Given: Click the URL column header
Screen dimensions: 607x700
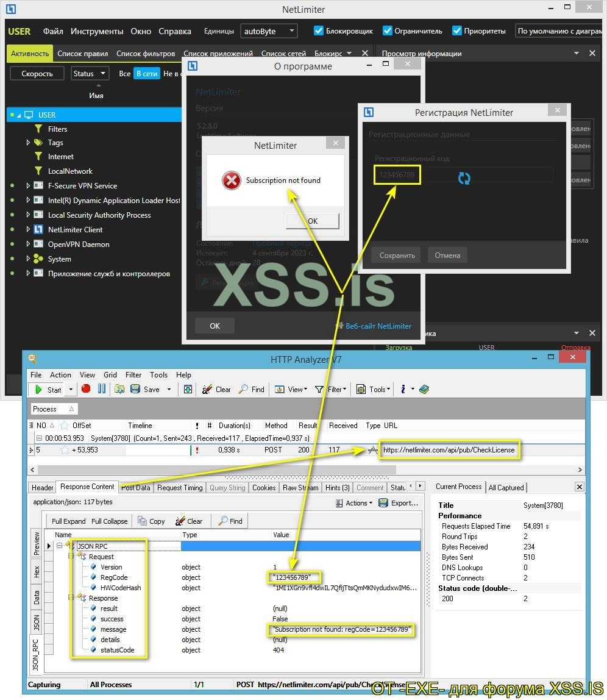Looking at the screenshot, I should pyautogui.click(x=391, y=426).
